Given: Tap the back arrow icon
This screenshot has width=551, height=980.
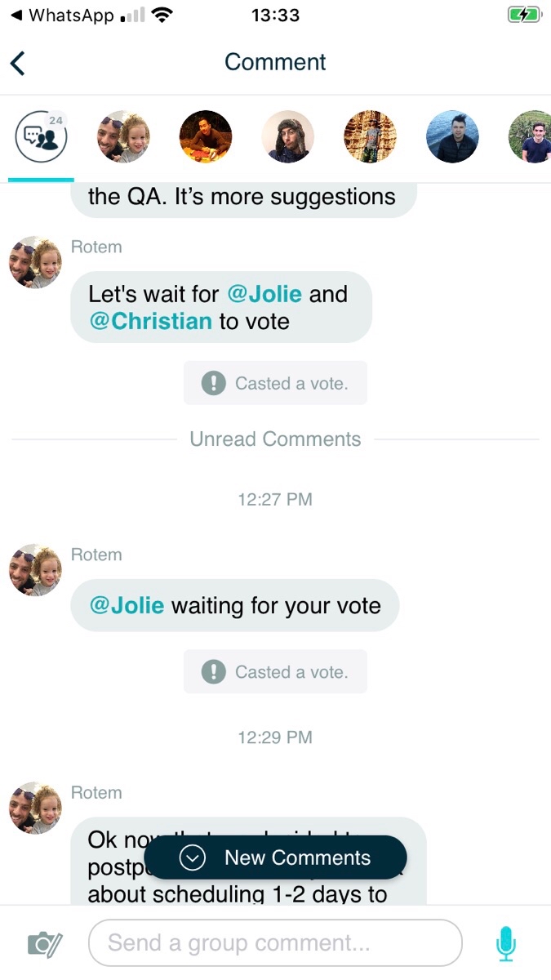Looking at the screenshot, I should coord(18,63).
